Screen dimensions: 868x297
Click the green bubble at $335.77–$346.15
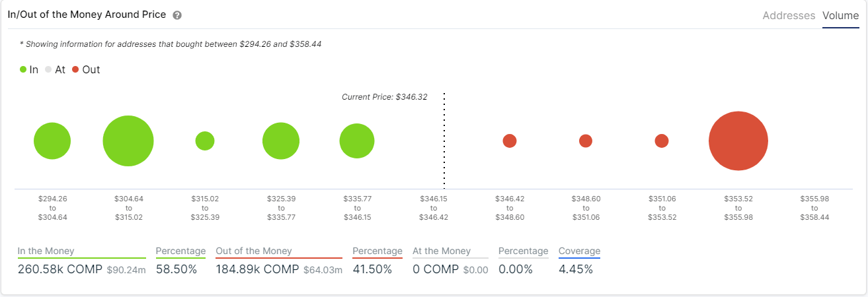pos(357,141)
